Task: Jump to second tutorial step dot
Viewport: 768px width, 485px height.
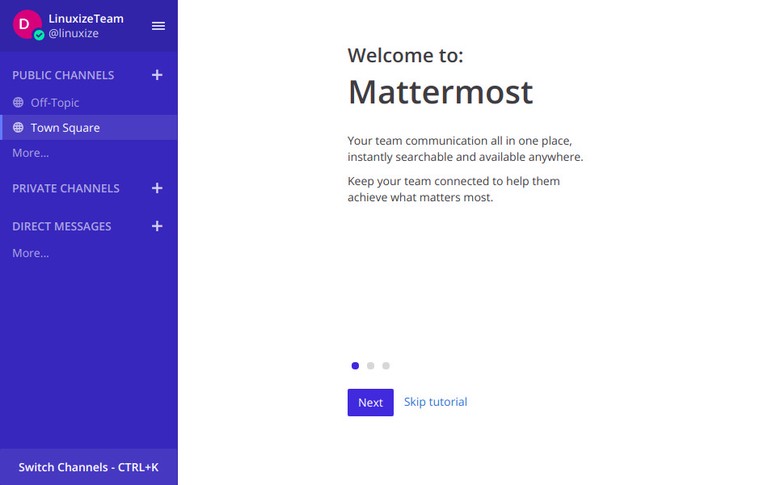Action: coord(371,365)
